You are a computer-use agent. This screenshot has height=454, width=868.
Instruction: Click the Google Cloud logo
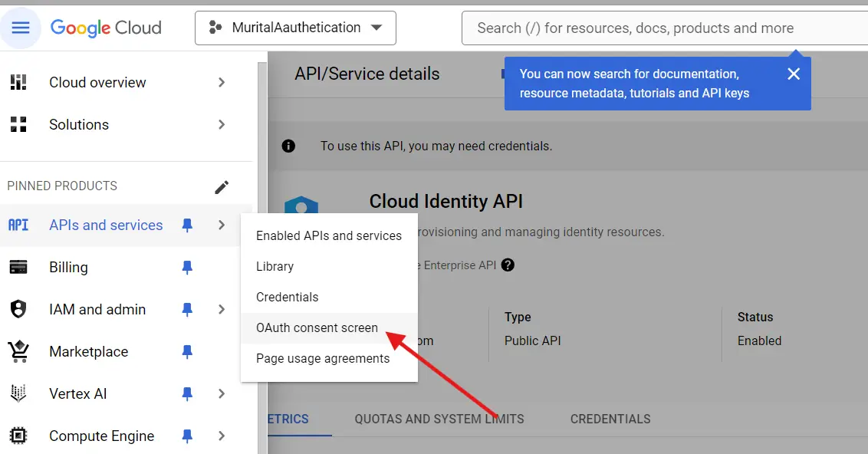pyautogui.click(x=105, y=28)
